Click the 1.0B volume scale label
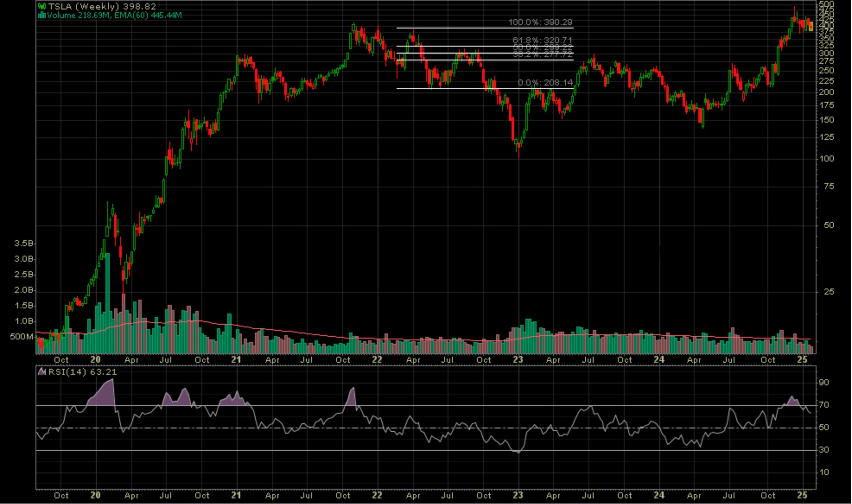The image size is (852, 504). click(x=24, y=321)
